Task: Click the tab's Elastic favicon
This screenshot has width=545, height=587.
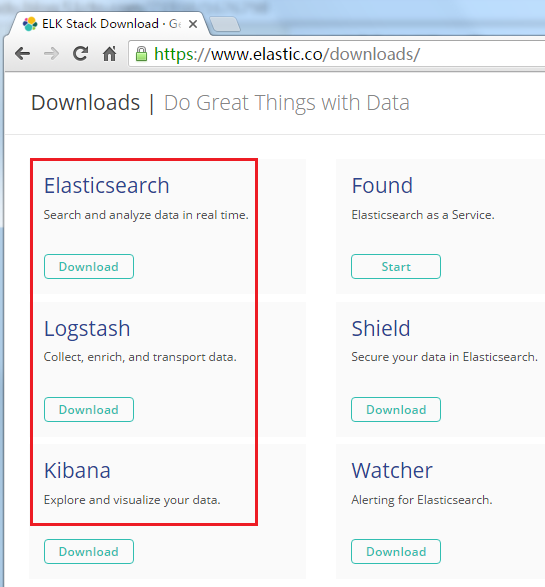Action: tap(30, 24)
